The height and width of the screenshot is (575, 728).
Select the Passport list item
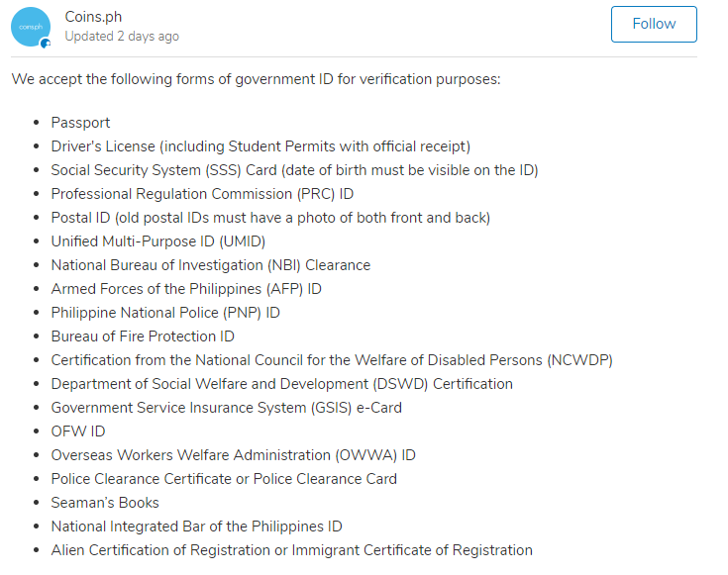[x=80, y=123]
